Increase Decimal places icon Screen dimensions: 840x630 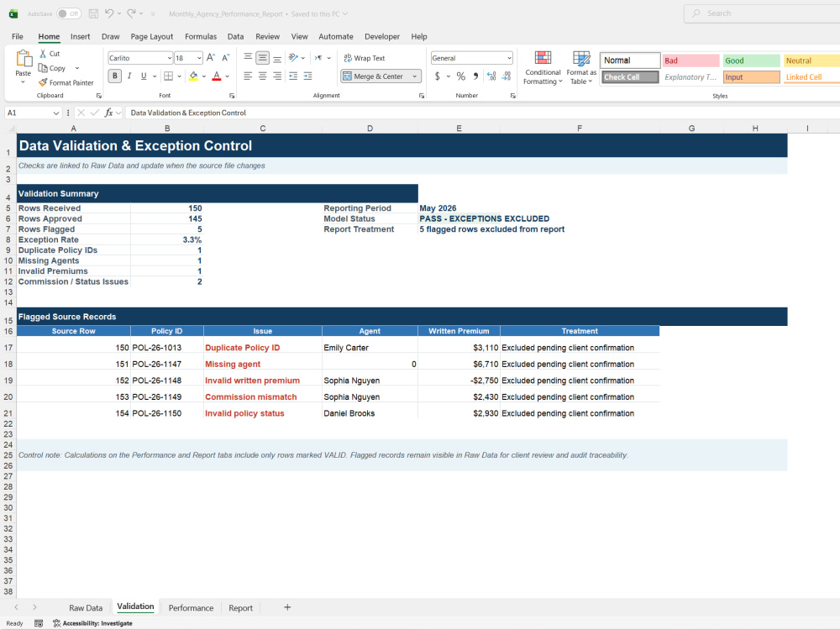[x=491, y=76]
